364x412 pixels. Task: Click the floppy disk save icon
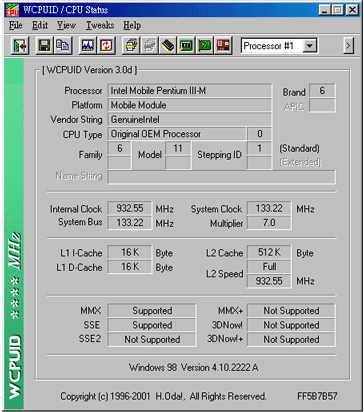44,46
